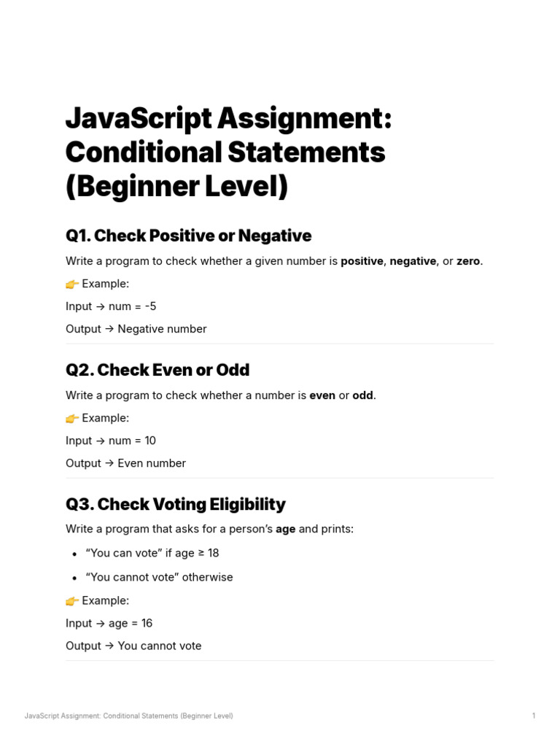Click the 'Q2. Check Even or Odd' heading
Screen dimensions: 560x747
click(157, 370)
